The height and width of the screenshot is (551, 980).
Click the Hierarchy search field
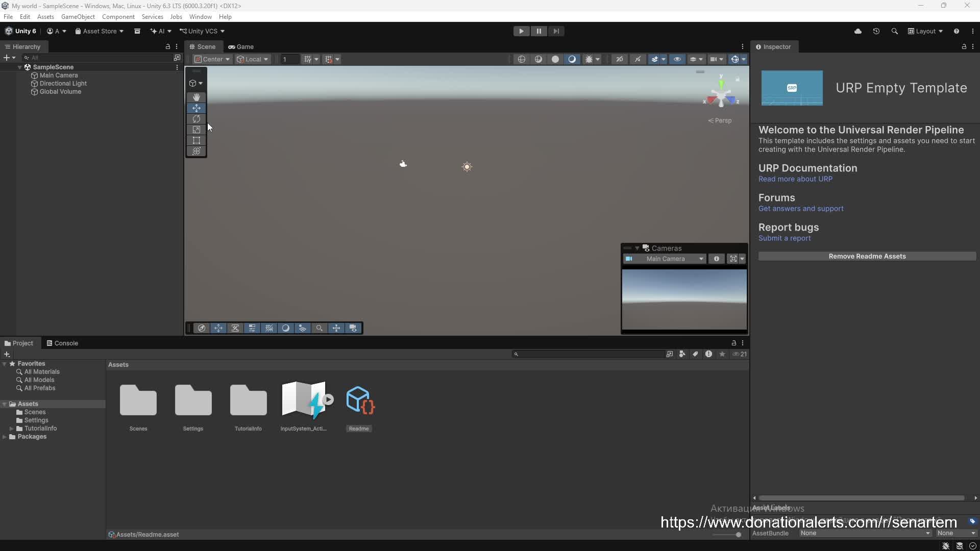point(97,58)
